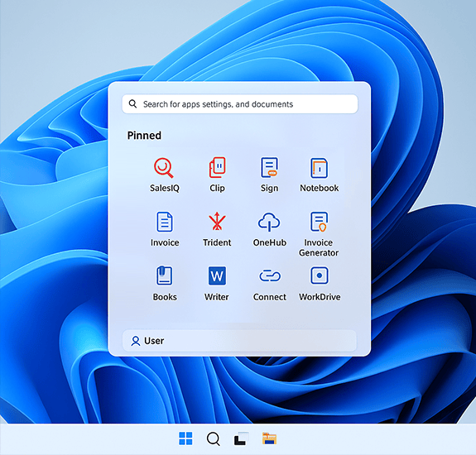Image resolution: width=476 pixels, height=455 pixels.
Task: Click the Pinned section heading
Action: tap(144, 136)
